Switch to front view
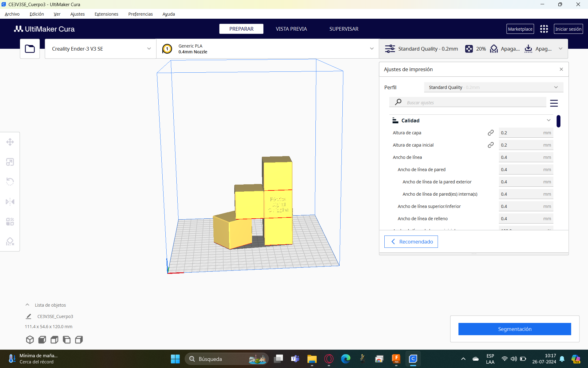588x368 pixels. tap(42, 339)
